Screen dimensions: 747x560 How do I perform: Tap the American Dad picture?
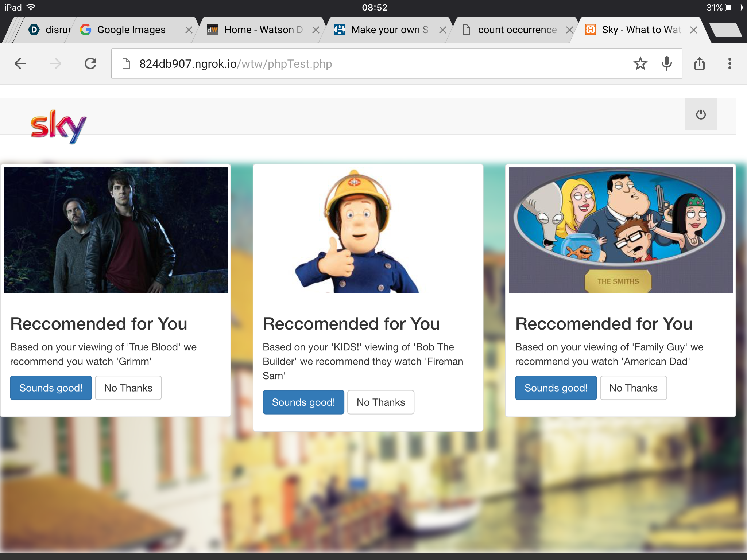(x=620, y=230)
